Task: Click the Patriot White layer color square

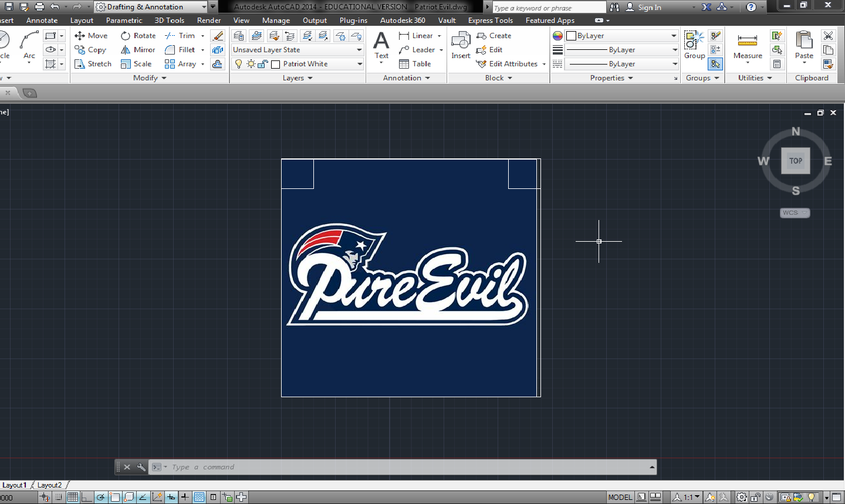Action: 275,64
